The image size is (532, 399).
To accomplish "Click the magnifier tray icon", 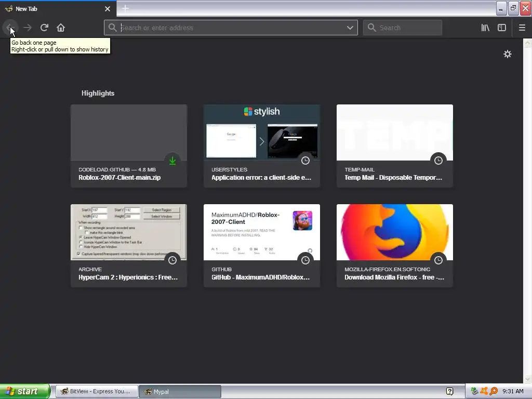I will 494,391.
